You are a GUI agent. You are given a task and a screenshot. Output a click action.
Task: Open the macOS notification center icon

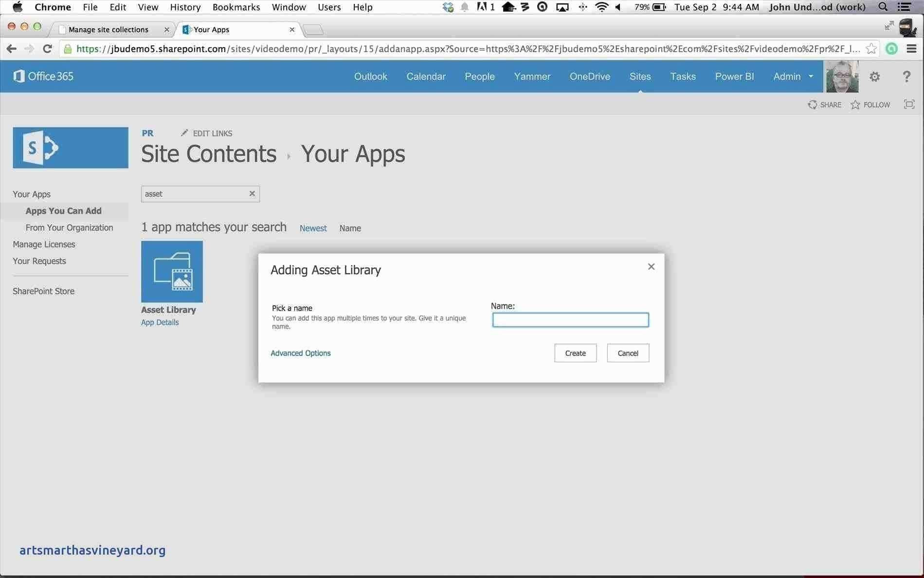904,7
